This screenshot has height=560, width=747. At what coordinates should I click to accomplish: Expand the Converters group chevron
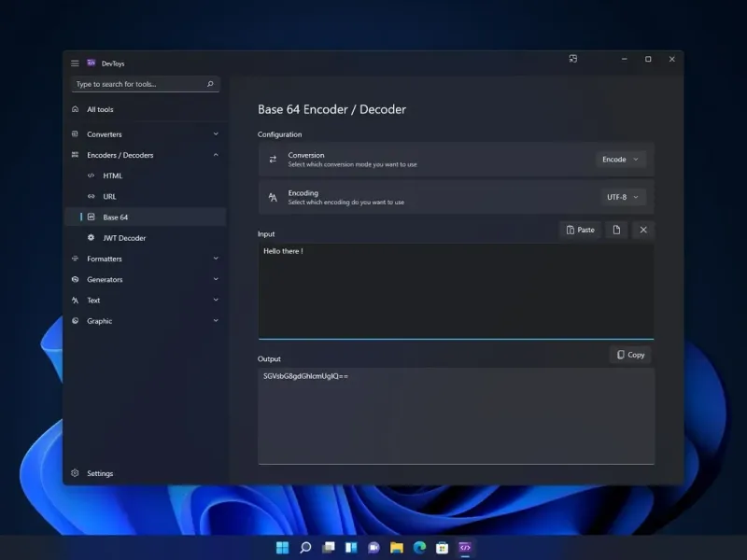coord(216,133)
